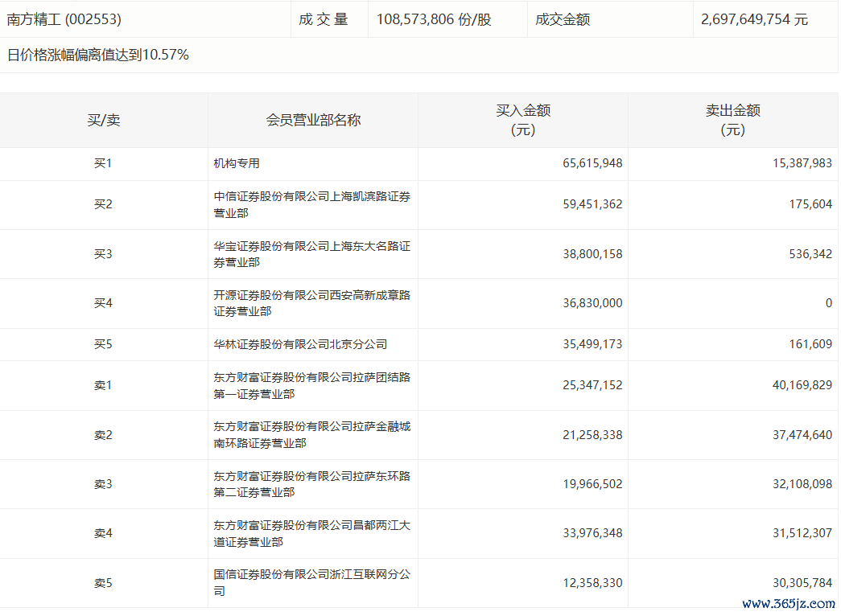Click the total 成交金额 value 2,697,649,754 元
Viewport: 841px width, 616px height.
pos(754,19)
